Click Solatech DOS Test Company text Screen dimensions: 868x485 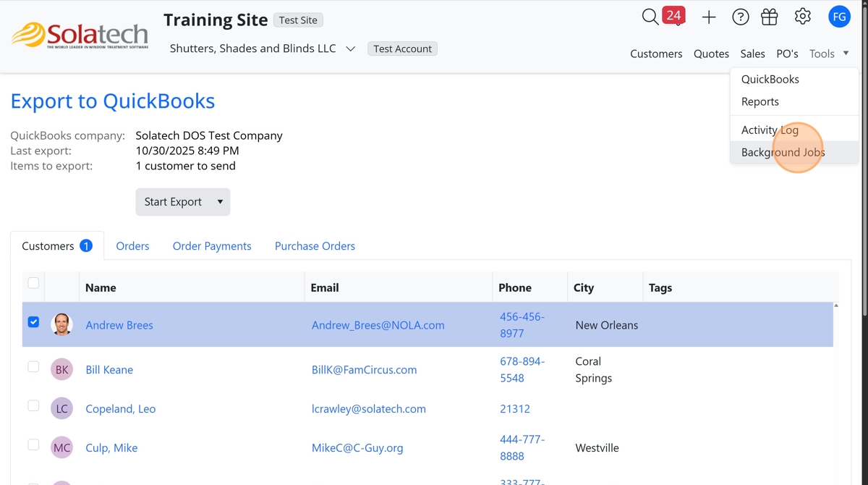pos(209,135)
